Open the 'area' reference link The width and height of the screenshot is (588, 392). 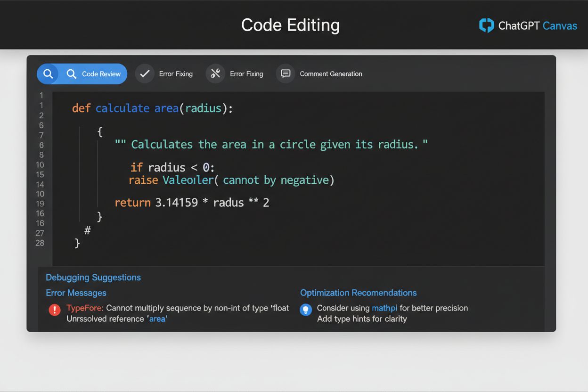point(157,318)
